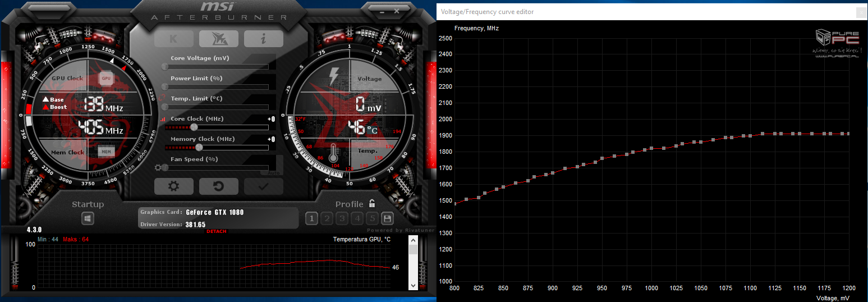Screen dimensions: 868x302
Task: Select profile slot 3
Action: pyautogui.click(x=342, y=218)
